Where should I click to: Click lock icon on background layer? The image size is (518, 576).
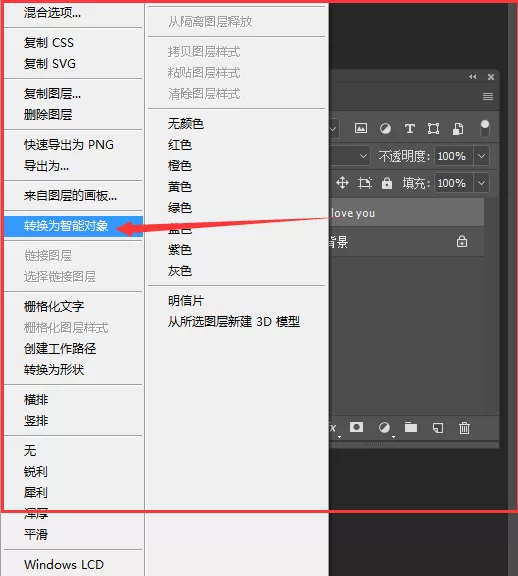[x=462, y=241]
